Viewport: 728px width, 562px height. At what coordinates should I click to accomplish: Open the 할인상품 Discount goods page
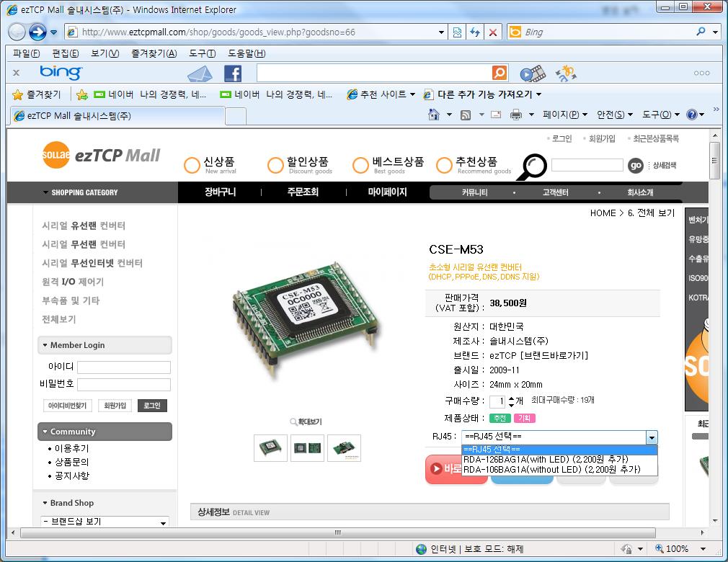[x=300, y=165]
